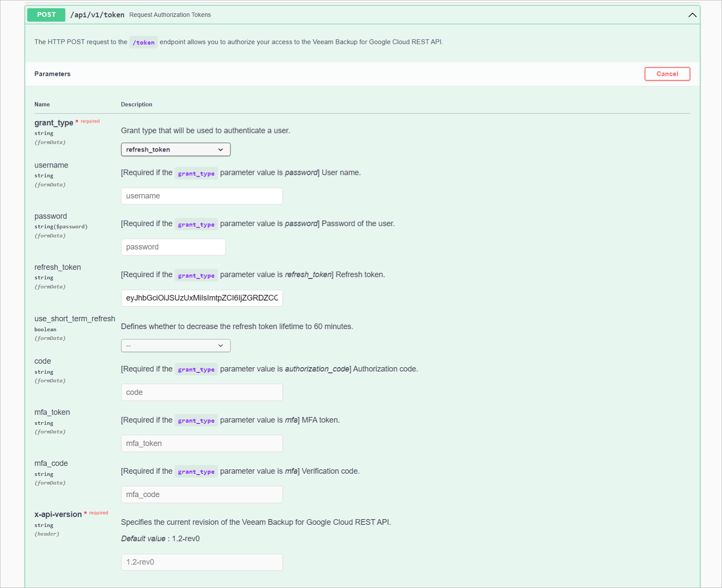
Task: Open the grant_type dropdown showing refresh_token
Action: pos(176,149)
